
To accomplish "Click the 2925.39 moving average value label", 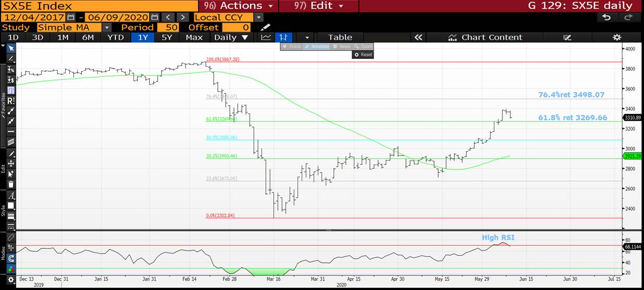I will pyautogui.click(x=632, y=156).
